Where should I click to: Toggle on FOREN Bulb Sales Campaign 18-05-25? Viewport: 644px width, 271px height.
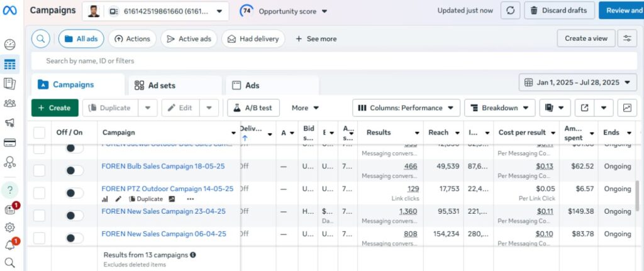coord(74,167)
